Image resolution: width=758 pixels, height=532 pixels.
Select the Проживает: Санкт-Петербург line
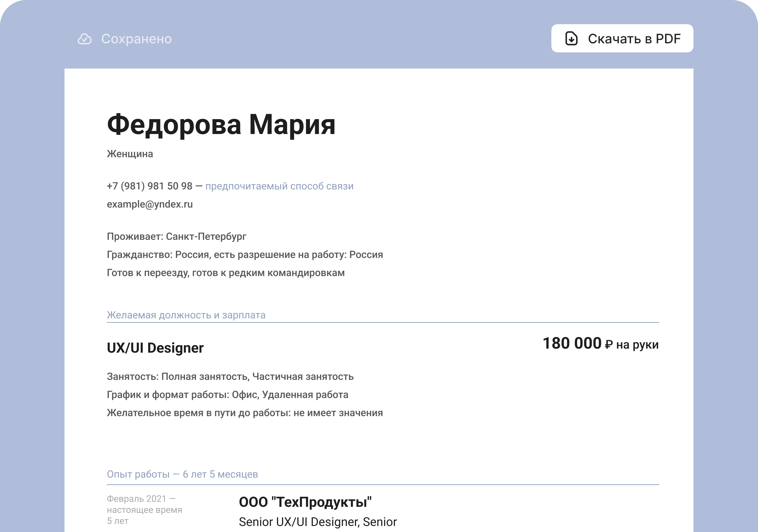pos(177,236)
